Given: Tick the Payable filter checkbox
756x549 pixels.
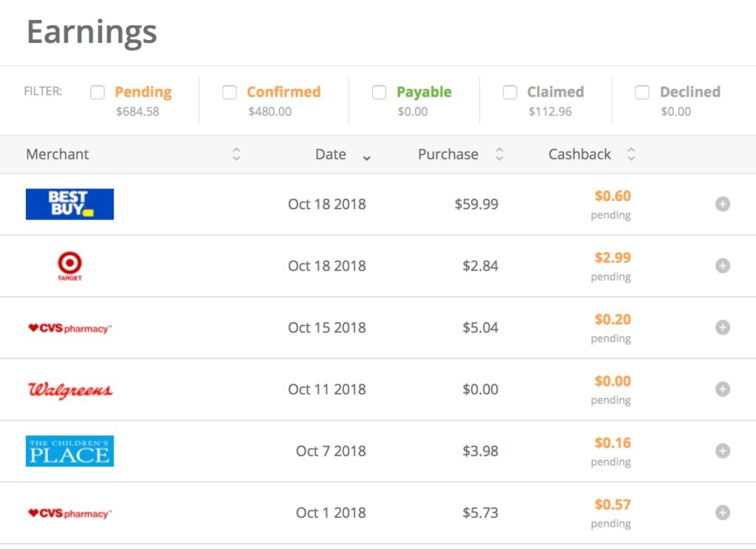Looking at the screenshot, I should pyautogui.click(x=379, y=92).
